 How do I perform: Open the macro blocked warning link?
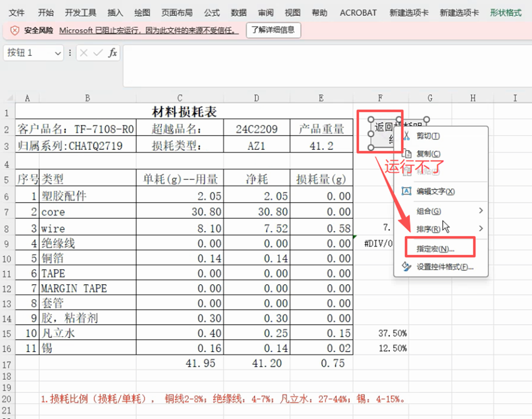tap(149, 30)
